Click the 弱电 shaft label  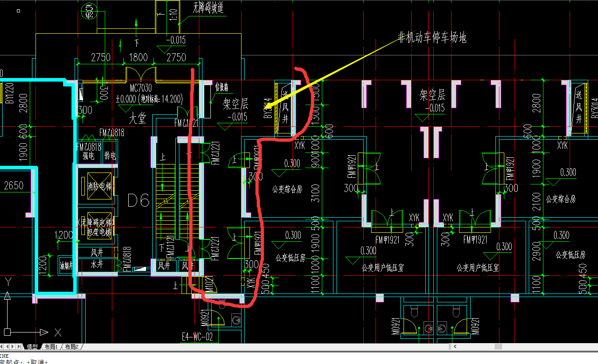click(x=110, y=156)
